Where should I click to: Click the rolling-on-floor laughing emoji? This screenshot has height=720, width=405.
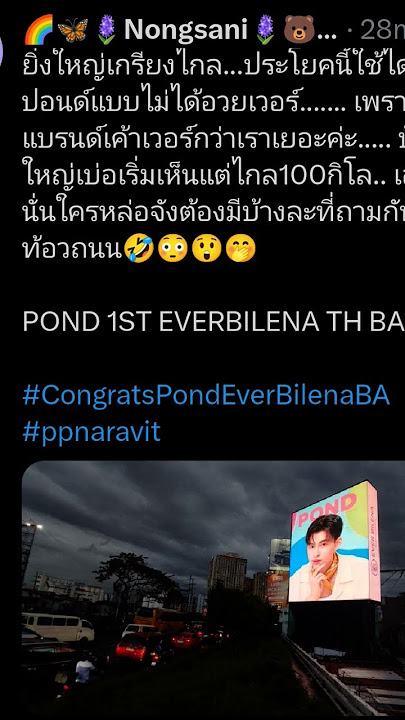(x=138, y=248)
